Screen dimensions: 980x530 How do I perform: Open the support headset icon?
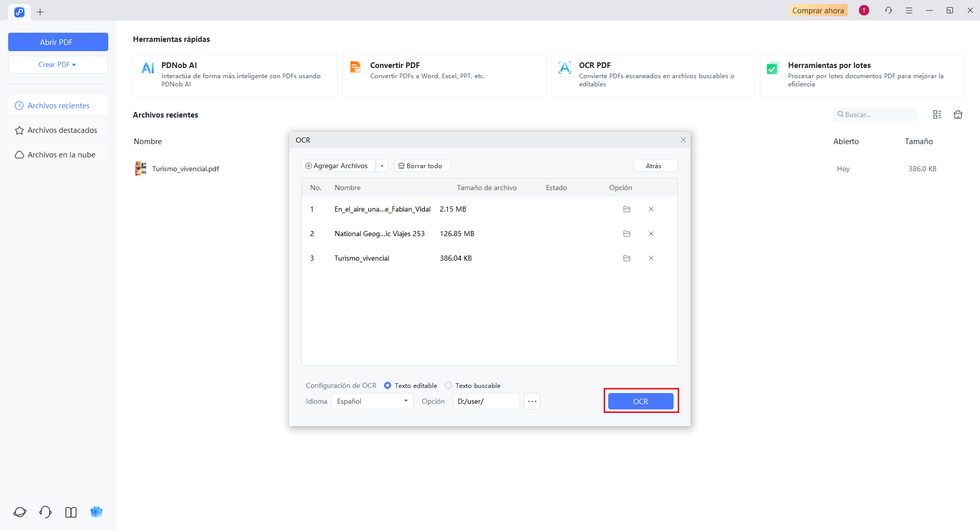tap(45, 512)
